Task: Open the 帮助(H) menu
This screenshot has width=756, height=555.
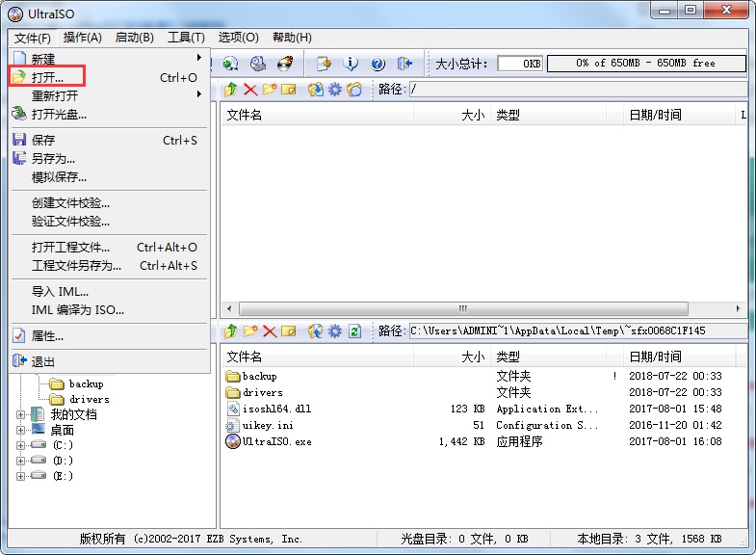Action: click(x=292, y=38)
